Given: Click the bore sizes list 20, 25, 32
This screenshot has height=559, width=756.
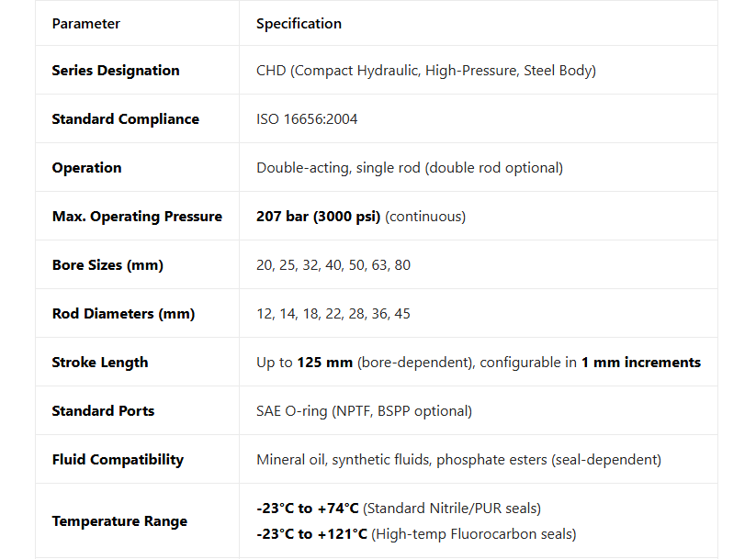Looking at the screenshot, I should [x=333, y=265].
